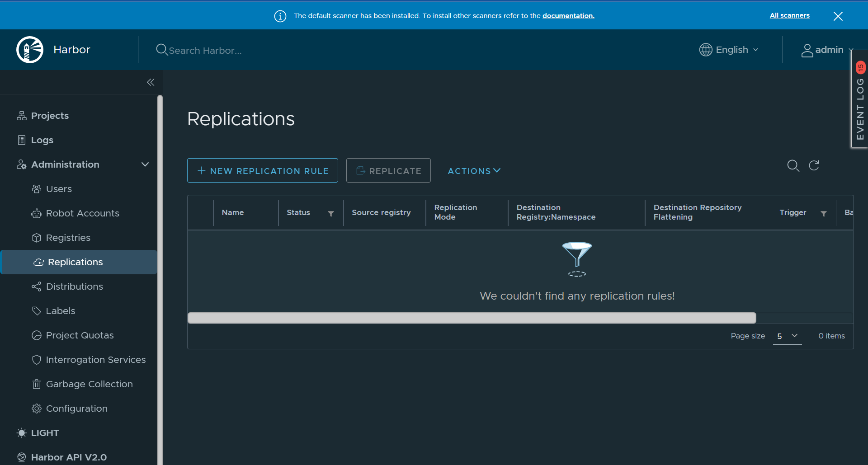Open Harbor API V2.0 link
The width and height of the screenshot is (868, 465).
69,457
